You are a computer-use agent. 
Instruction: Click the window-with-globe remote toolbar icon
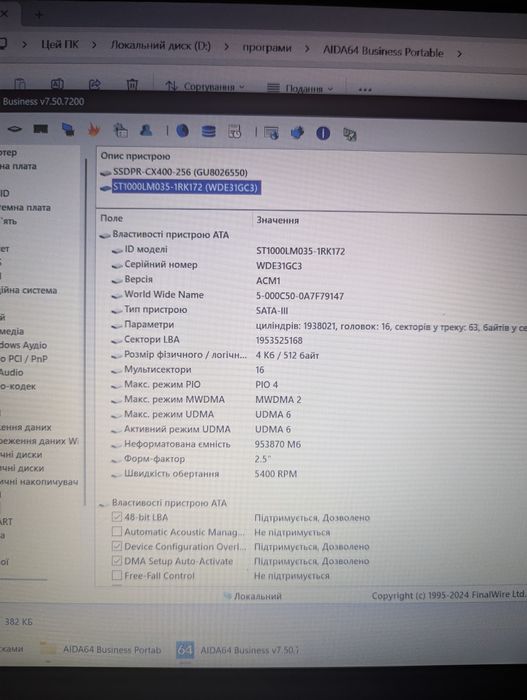271,133
